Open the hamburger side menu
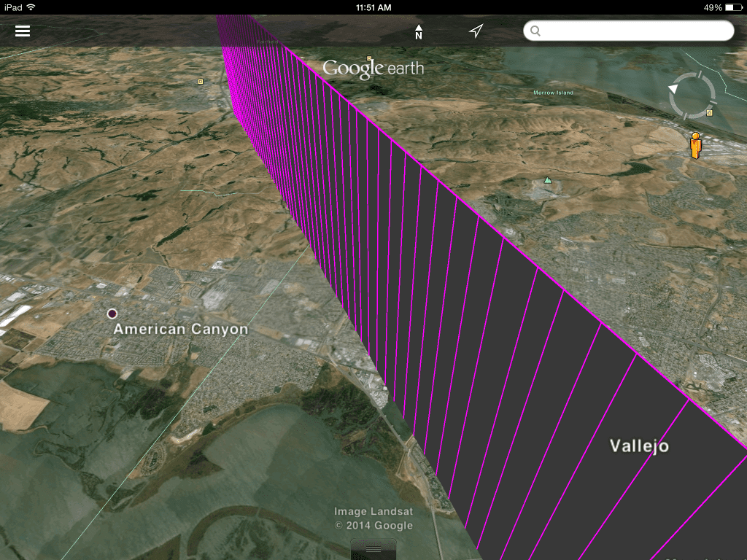 click(23, 31)
